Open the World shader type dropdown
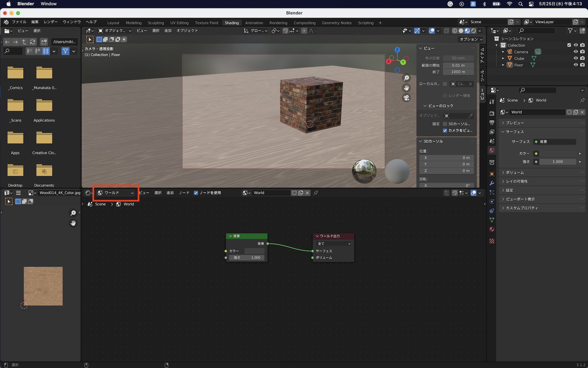 116,193
